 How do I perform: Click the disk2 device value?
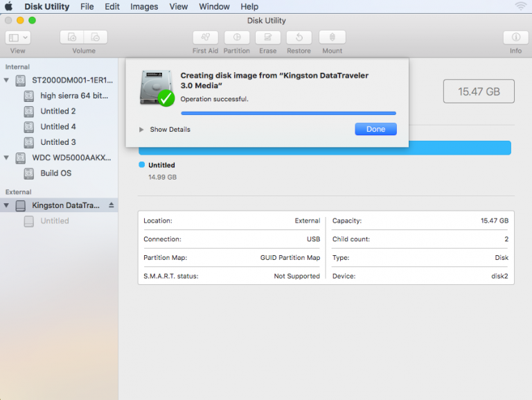point(499,276)
